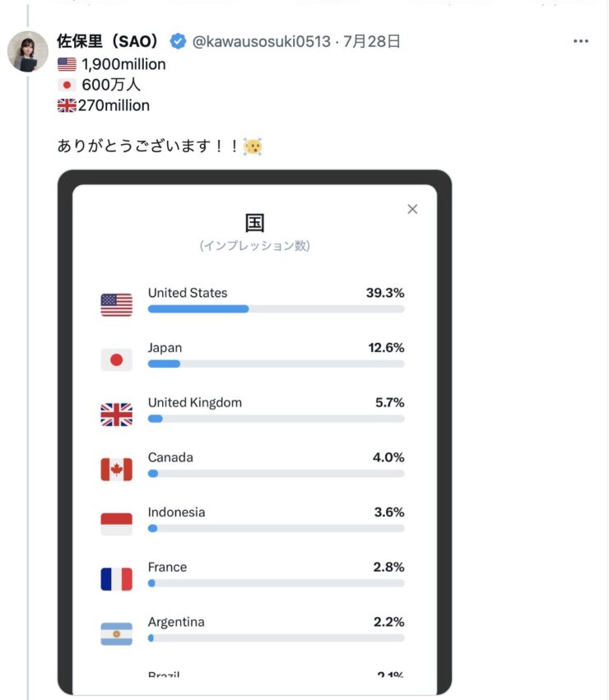Click the 国 panel heading
Screen dimensions: 609x700
[x=254, y=223]
